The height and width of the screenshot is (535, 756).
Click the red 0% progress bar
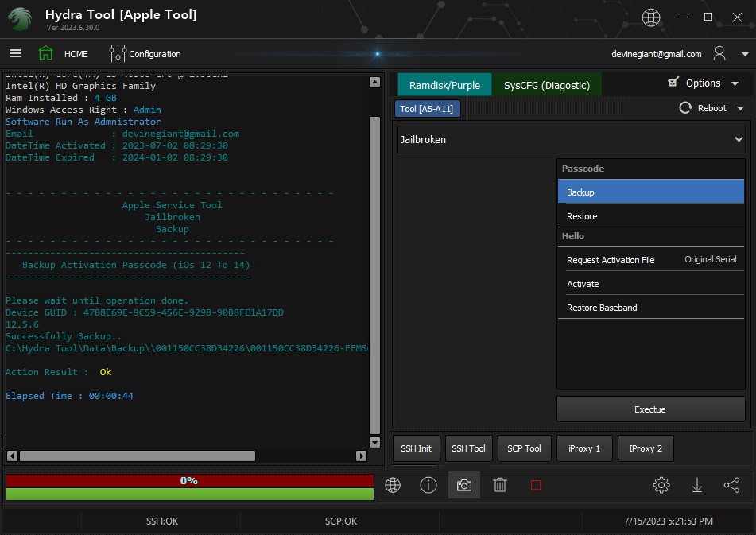tap(190, 480)
